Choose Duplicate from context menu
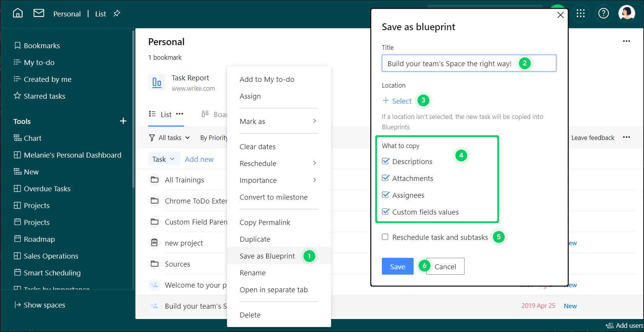The width and height of the screenshot is (644, 332). (x=255, y=239)
